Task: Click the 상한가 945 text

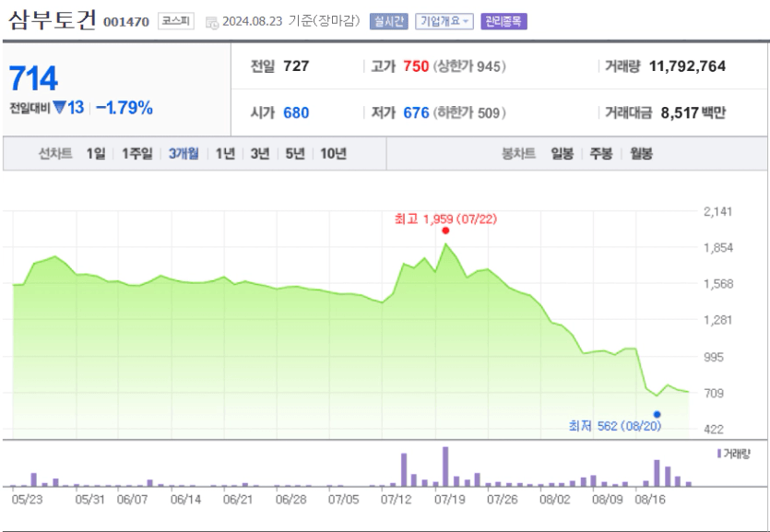Action: click(x=469, y=66)
